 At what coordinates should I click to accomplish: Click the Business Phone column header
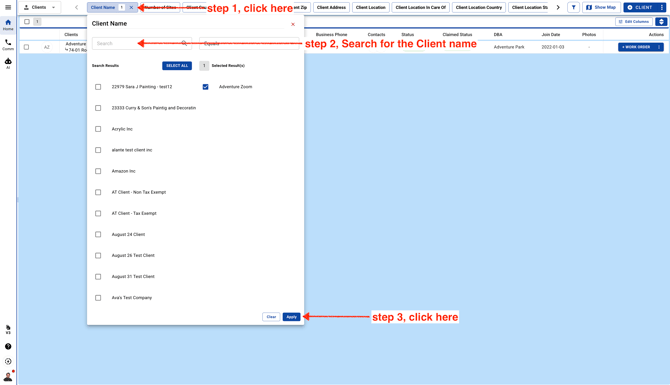tap(332, 35)
